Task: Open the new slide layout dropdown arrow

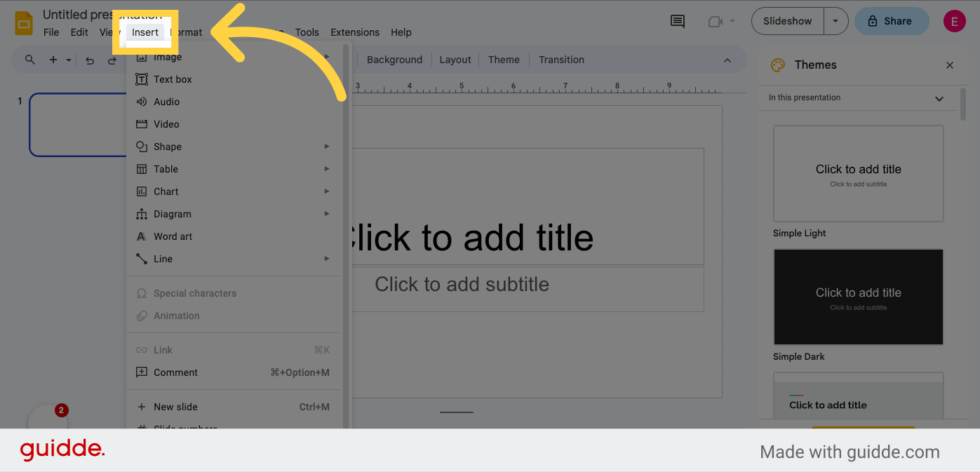Action: (x=69, y=60)
